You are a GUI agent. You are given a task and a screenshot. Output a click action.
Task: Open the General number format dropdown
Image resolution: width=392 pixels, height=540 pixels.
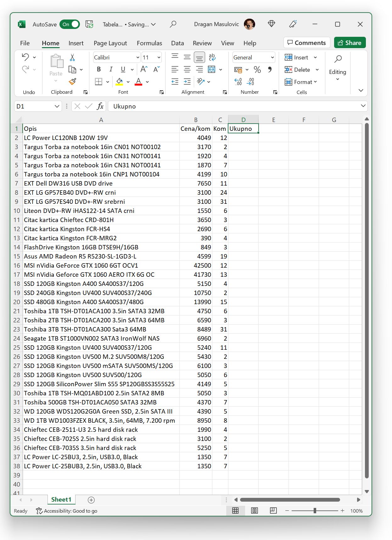272,58
